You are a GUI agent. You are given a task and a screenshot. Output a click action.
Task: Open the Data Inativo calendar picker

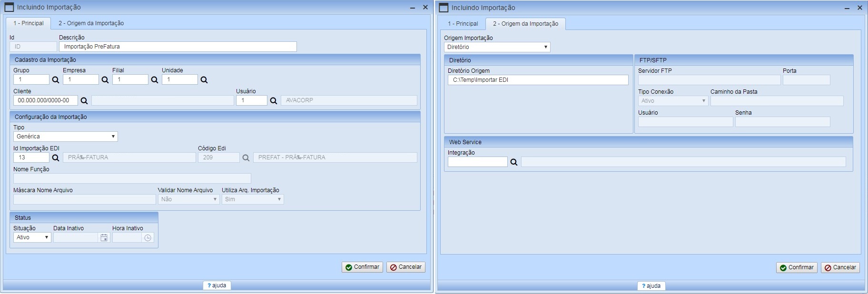[x=104, y=238]
